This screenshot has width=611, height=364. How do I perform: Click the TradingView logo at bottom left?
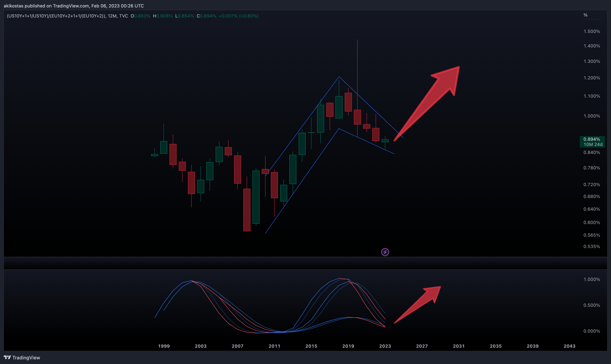click(x=22, y=358)
